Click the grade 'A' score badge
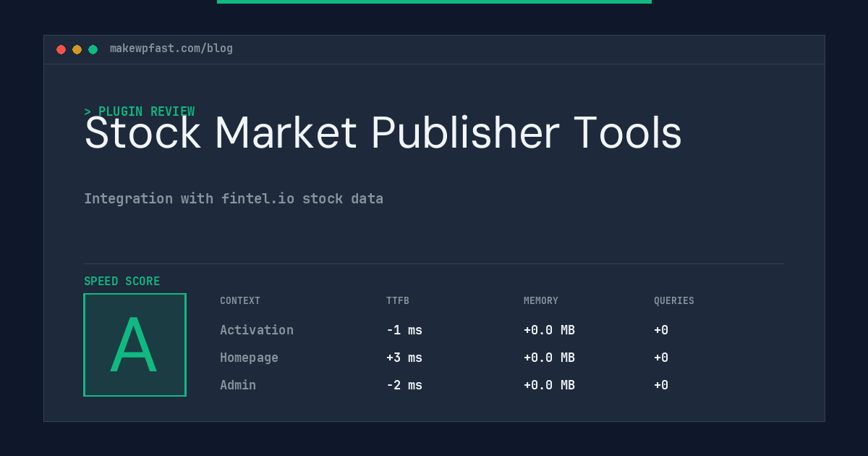The image size is (868, 456). (135, 345)
